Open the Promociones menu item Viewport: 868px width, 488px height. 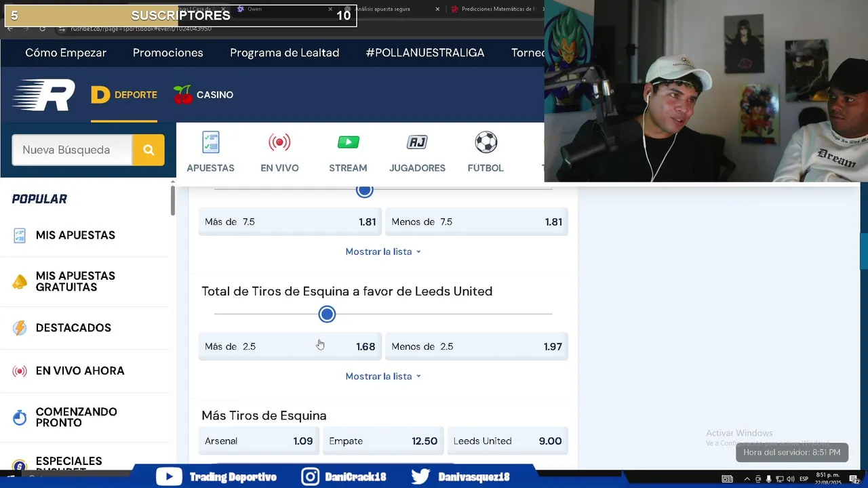tap(168, 53)
